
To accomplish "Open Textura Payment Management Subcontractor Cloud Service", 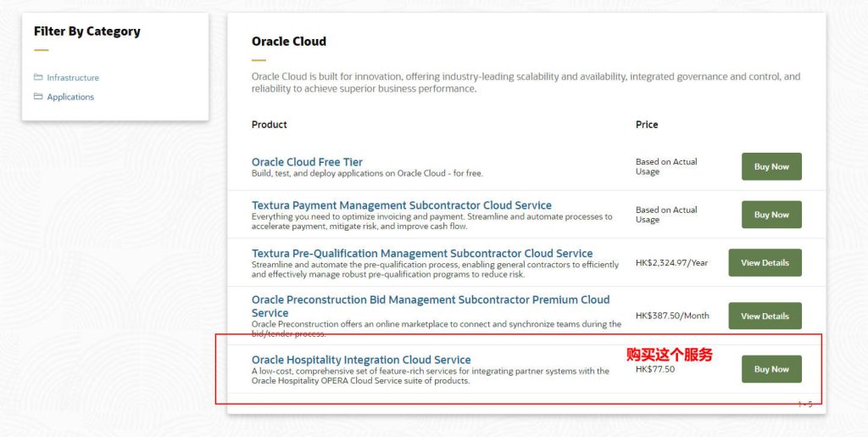I will pyautogui.click(x=401, y=205).
